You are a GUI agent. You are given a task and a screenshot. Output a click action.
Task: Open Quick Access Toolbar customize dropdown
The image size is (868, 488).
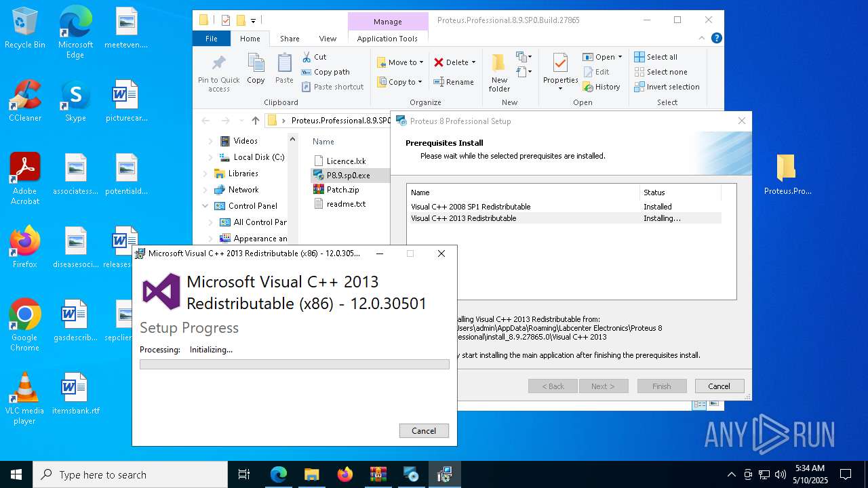pyautogui.click(x=254, y=20)
